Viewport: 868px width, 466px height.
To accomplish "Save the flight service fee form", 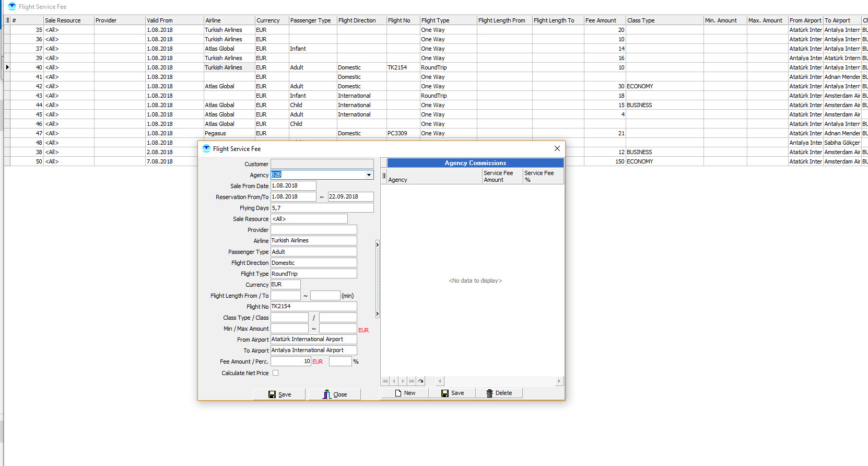I will [x=280, y=394].
